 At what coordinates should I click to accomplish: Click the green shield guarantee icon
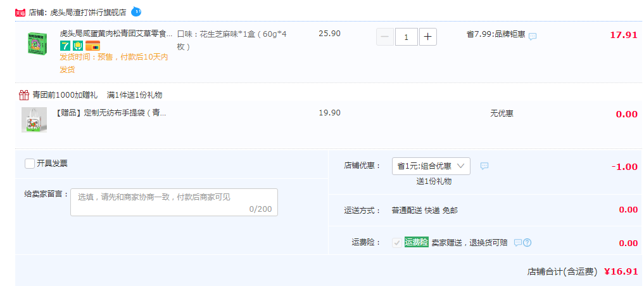[x=78, y=45]
